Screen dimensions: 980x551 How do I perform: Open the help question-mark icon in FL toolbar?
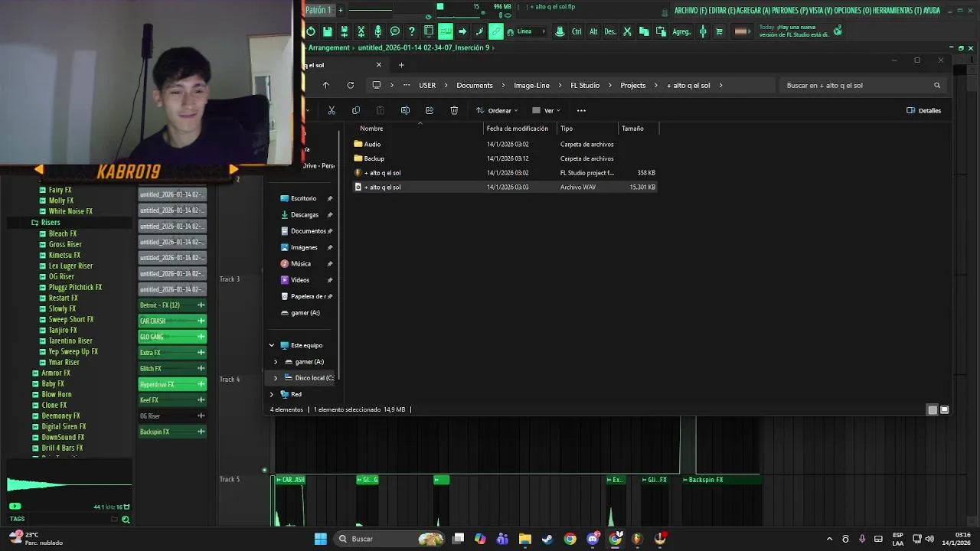411,31
